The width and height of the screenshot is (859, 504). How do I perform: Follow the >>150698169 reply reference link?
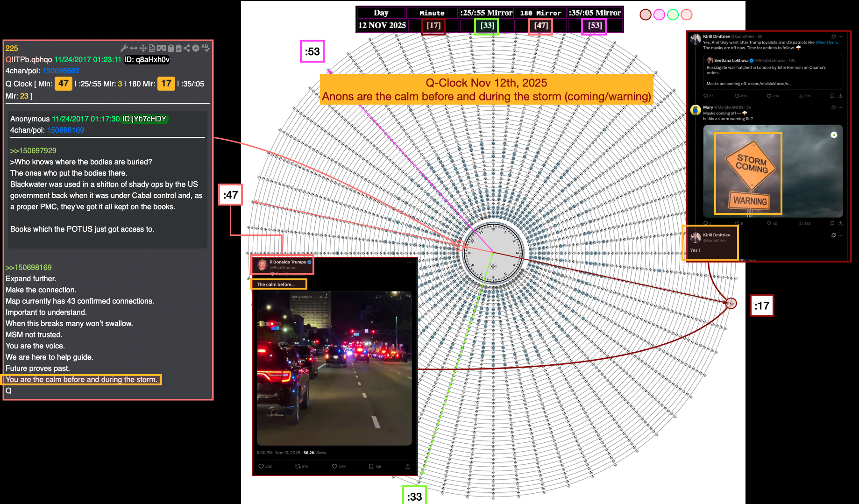[28, 268]
